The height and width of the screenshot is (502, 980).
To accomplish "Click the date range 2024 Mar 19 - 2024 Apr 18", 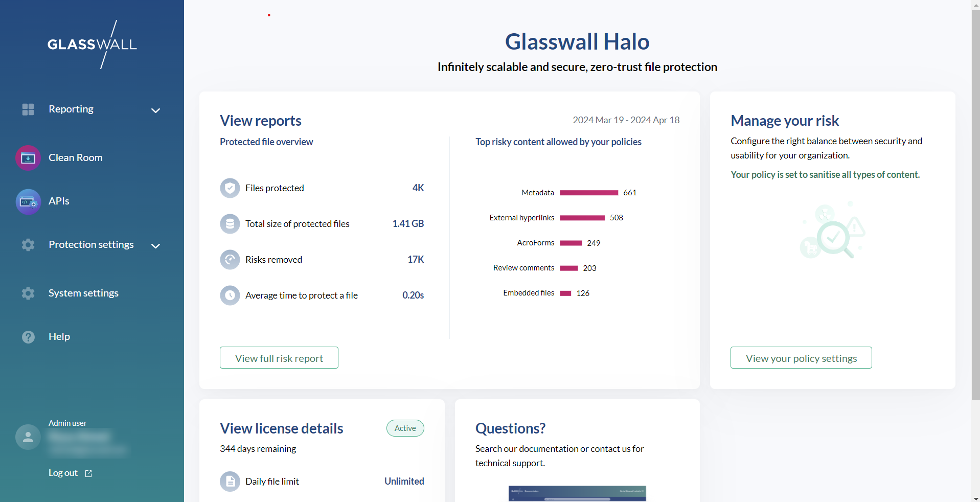I will point(626,120).
